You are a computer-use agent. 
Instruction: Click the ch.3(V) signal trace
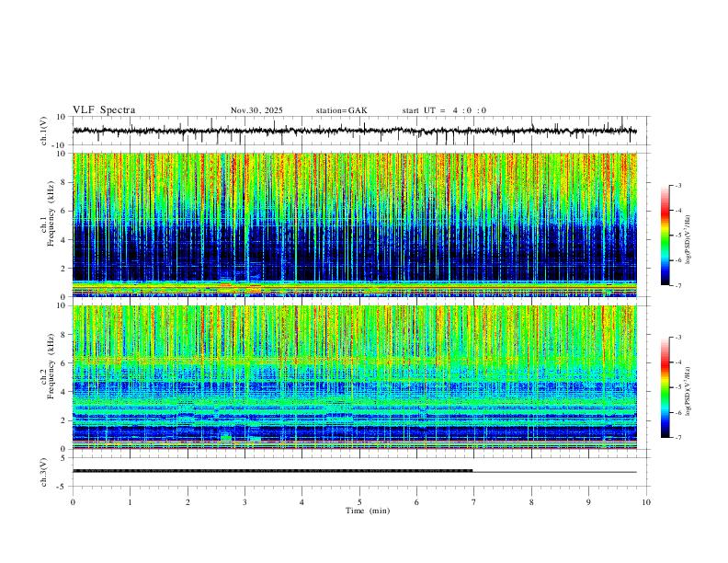pos(355,471)
